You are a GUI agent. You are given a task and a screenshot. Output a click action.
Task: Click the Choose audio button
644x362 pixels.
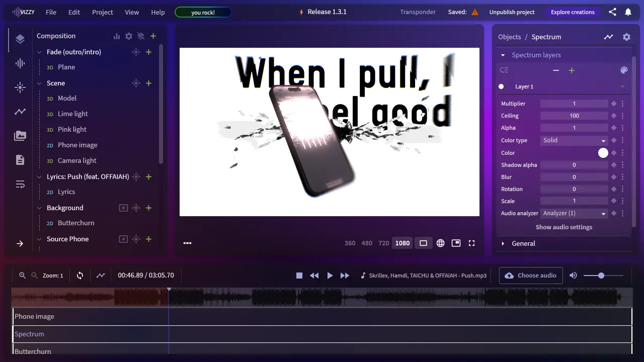pos(530,275)
